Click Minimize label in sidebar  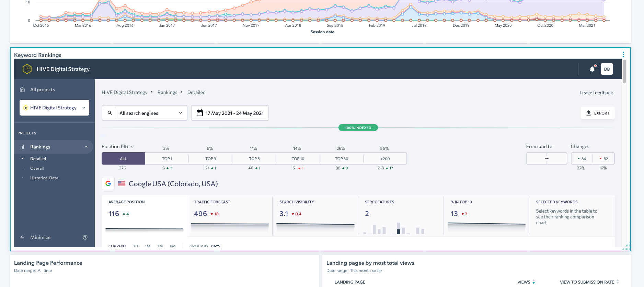41,237
